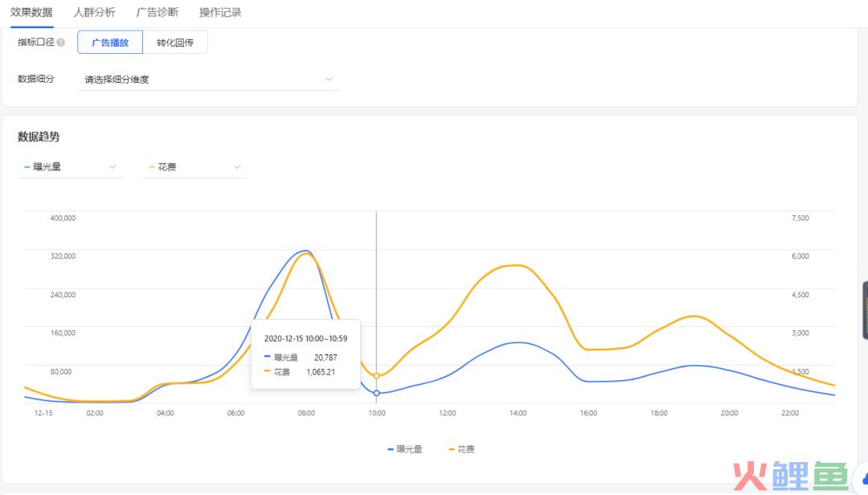
Task: Click the tooltip date 2020-12-15 10:00~10:59
Action: click(305, 338)
